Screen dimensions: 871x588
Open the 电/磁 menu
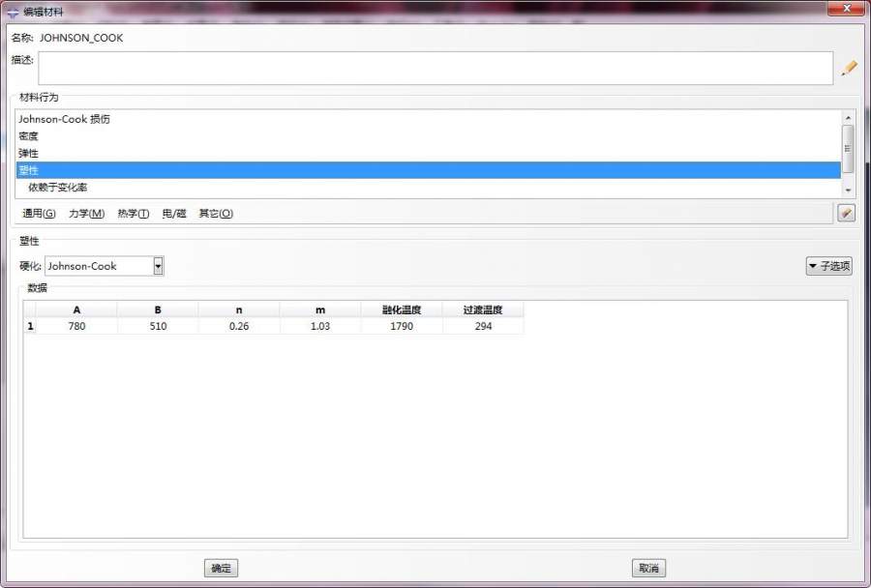(174, 213)
